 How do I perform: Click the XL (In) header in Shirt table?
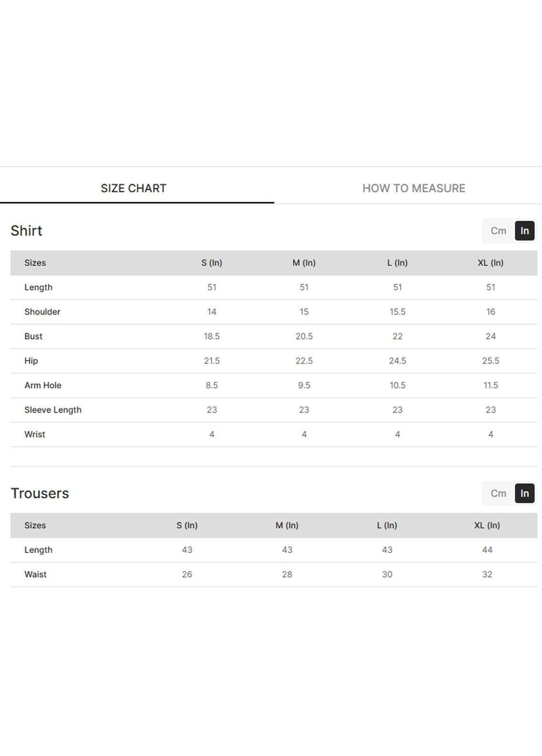(x=491, y=263)
